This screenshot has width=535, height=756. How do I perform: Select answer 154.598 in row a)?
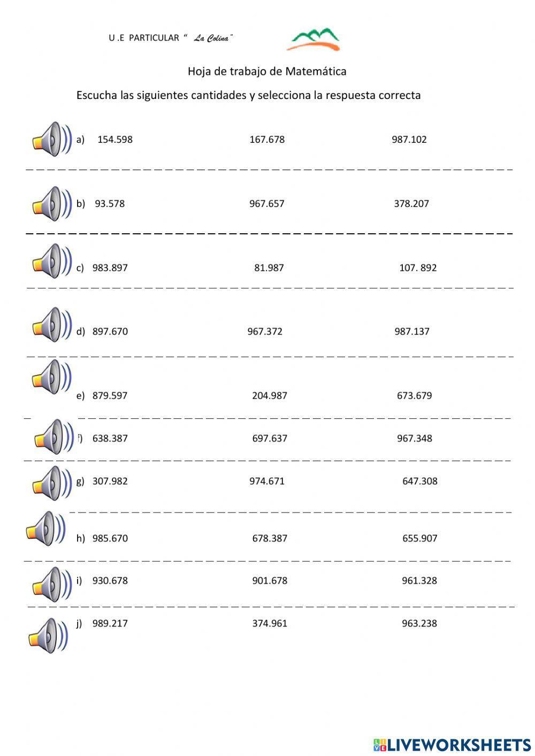coord(115,140)
